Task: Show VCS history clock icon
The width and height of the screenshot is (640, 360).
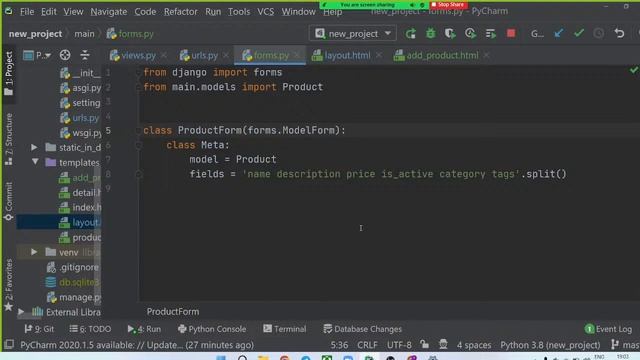Action: click(599, 33)
